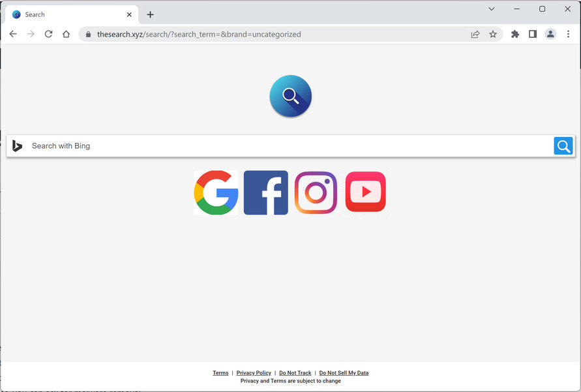This screenshot has height=392, width=581.
Task: Go back to the previous page
Action: (x=13, y=34)
